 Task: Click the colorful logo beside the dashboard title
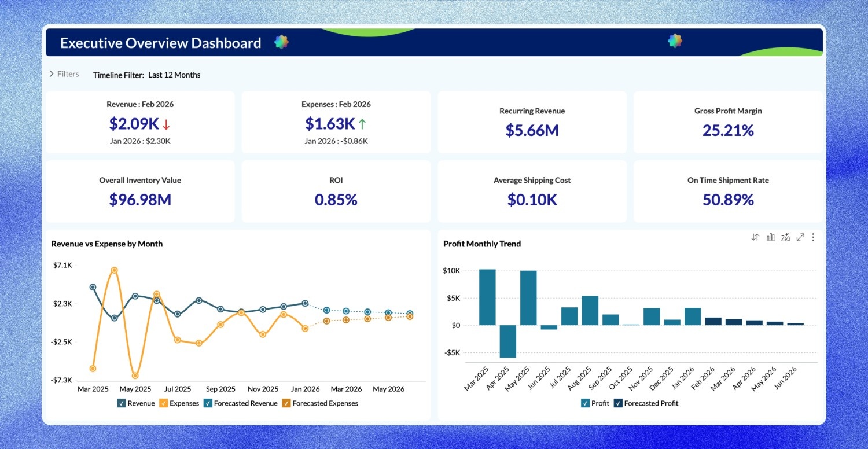click(x=281, y=42)
